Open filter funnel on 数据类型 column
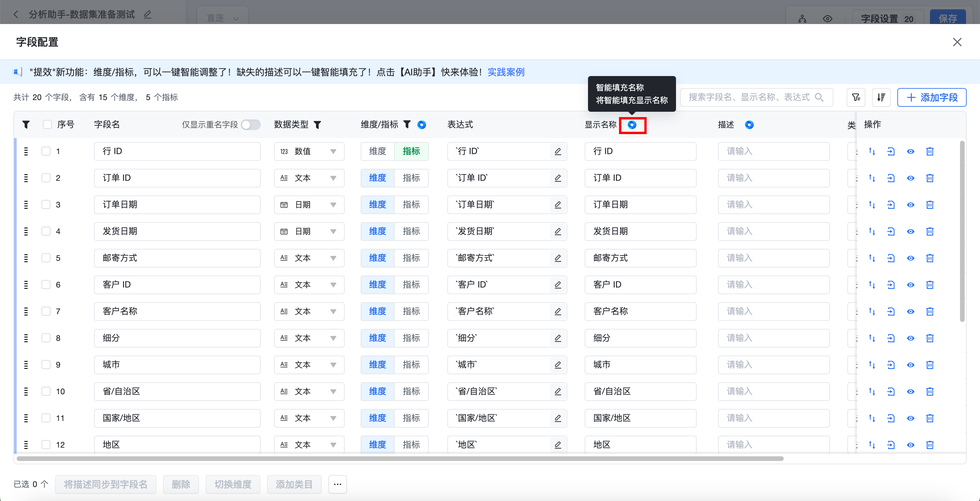 tap(318, 125)
